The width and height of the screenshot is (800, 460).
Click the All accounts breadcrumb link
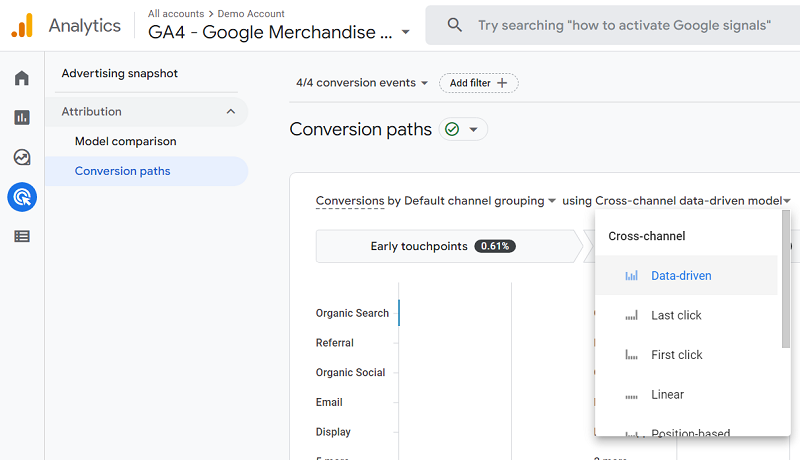(x=176, y=14)
